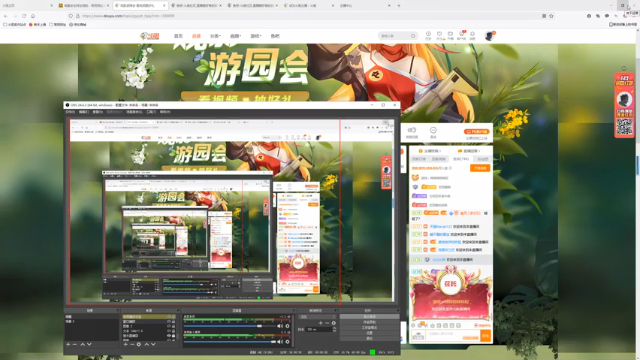Open the scene transition type combo box
The width and height of the screenshot is (640, 360).
(x=318, y=316)
